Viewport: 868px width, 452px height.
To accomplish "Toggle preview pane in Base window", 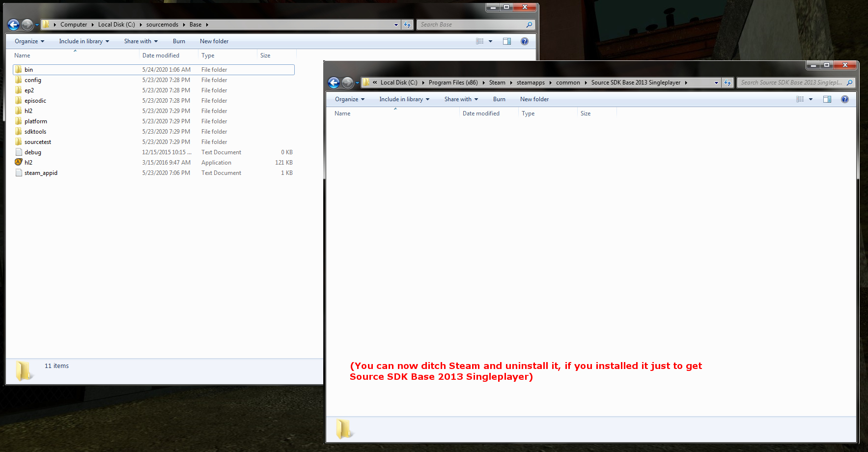I will tap(507, 41).
